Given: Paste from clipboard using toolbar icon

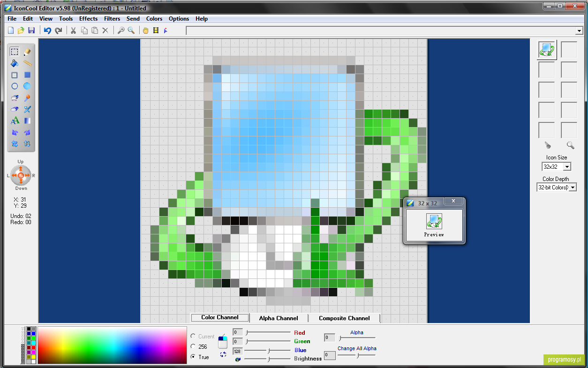Looking at the screenshot, I should point(95,30).
